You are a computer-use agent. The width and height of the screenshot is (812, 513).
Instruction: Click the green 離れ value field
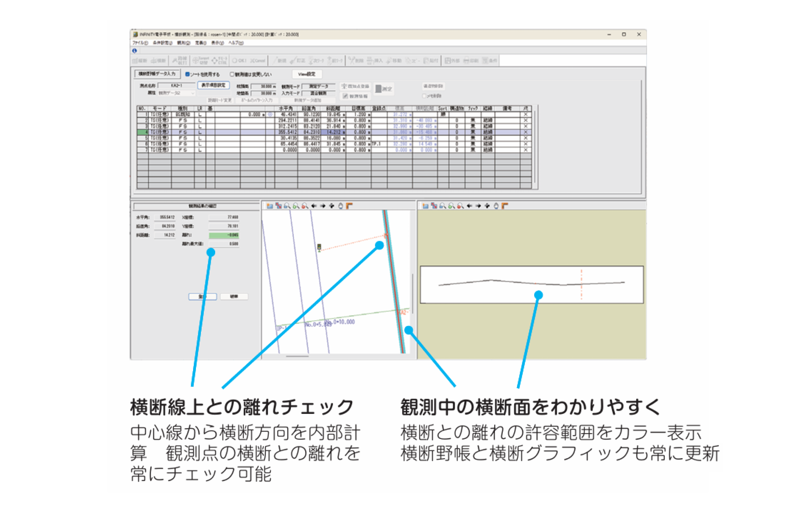tap(224, 235)
